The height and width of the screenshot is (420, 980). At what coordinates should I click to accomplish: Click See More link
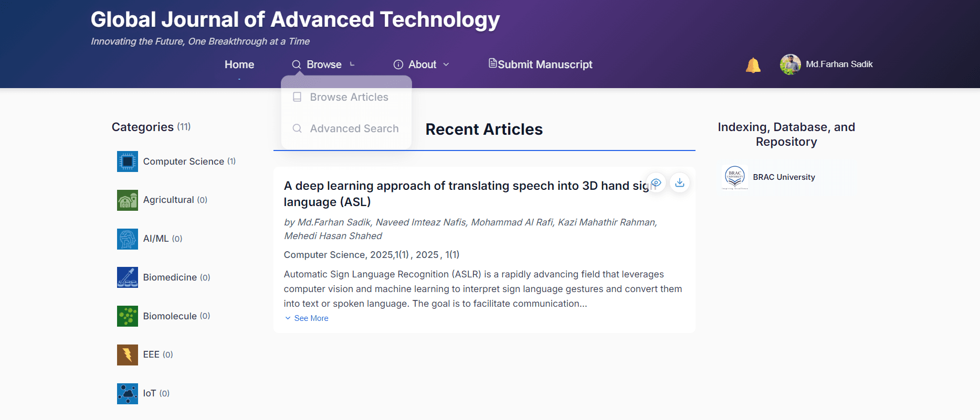point(311,318)
